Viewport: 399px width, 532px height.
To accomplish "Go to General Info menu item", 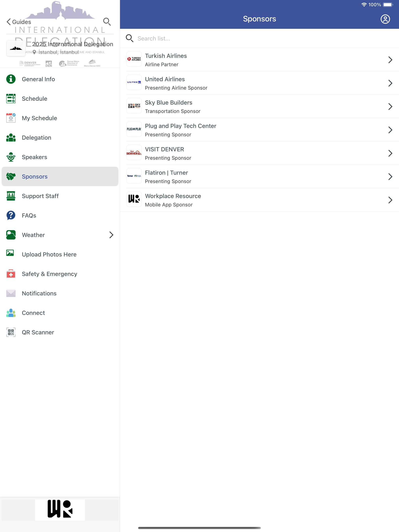I will tap(60, 79).
